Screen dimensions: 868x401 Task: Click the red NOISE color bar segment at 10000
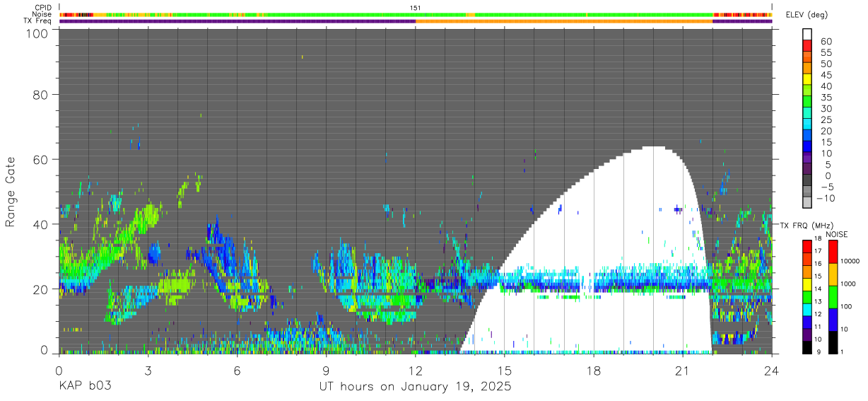tap(832, 252)
